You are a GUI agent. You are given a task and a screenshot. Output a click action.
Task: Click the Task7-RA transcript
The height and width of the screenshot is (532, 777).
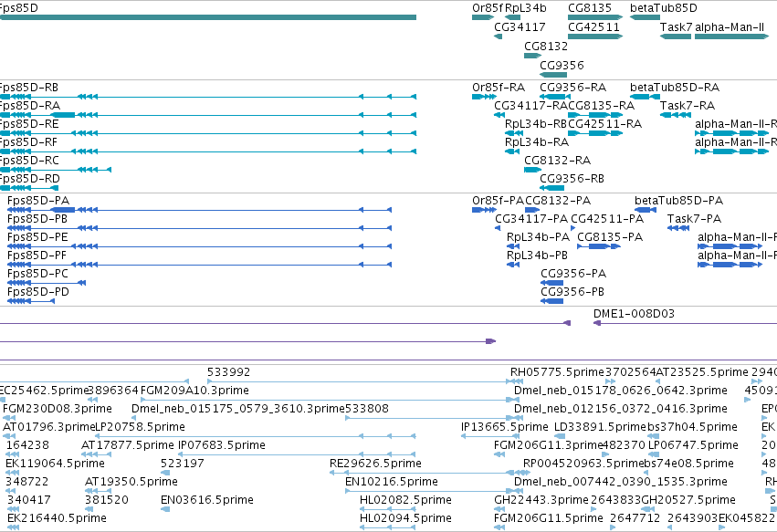pos(676,115)
